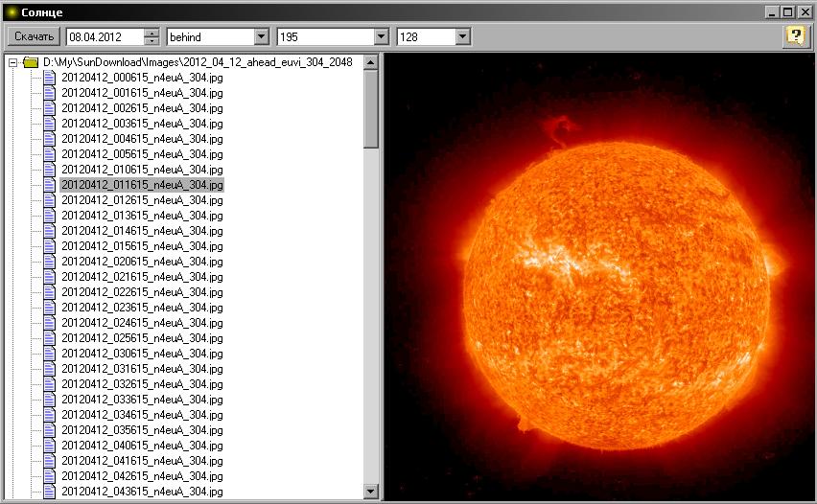Viewport: 817px width, 504px height.
Task: Click file icon beside 20120412_000615_n4euA_304.jpg
Action: tap(50, 78)
